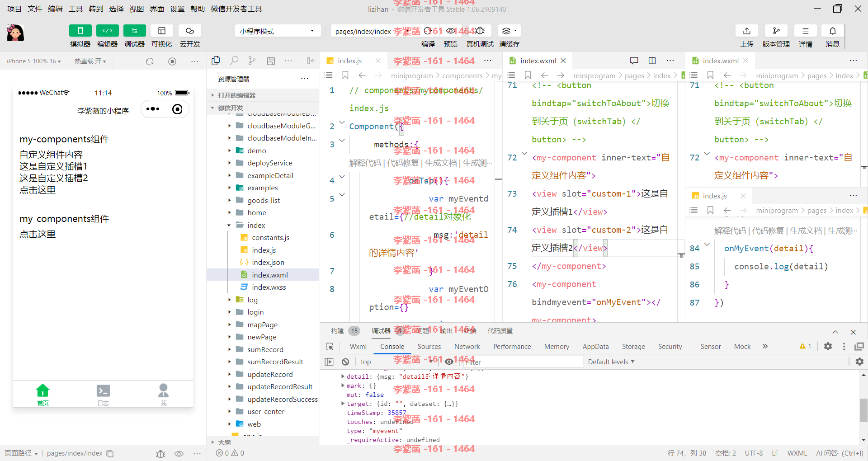Expand the demo folder
868x461 pixels.
coord(264,151)
